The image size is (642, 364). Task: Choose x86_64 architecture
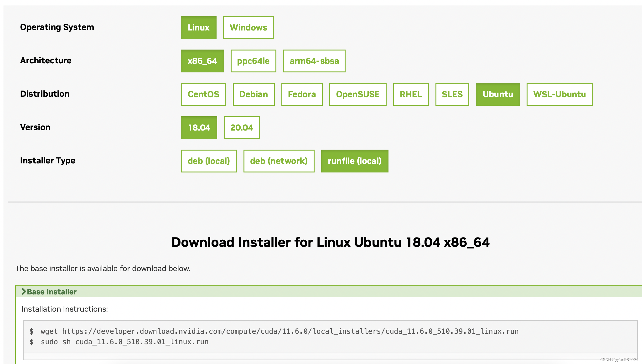202,61
